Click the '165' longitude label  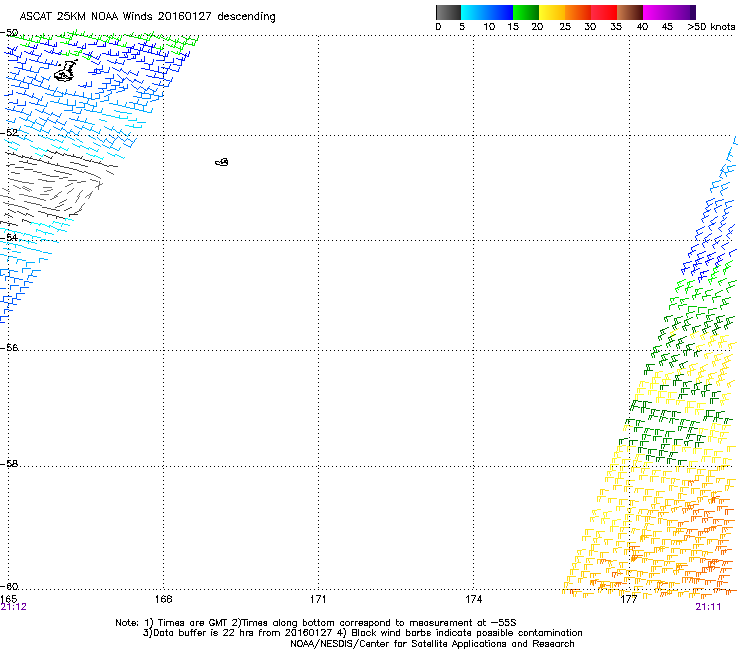[8, 599]
